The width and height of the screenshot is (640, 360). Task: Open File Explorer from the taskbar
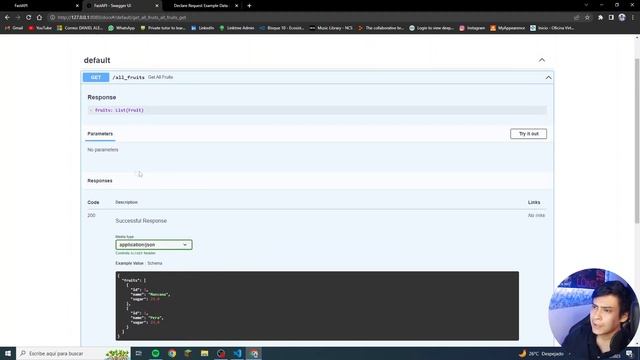[204, 353]
